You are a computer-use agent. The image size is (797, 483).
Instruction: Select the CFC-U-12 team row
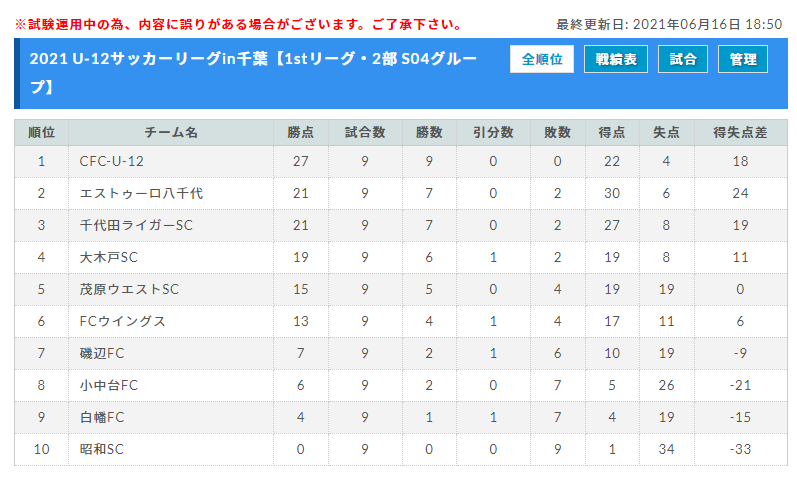(401, 161)
